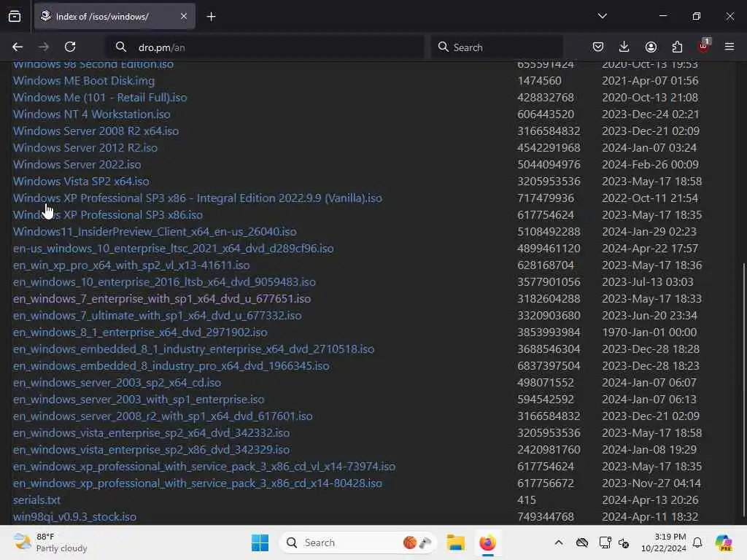Screen dimensions: 747x560
Task: Expand the list all tabs chevron
Action: (602, 16)
